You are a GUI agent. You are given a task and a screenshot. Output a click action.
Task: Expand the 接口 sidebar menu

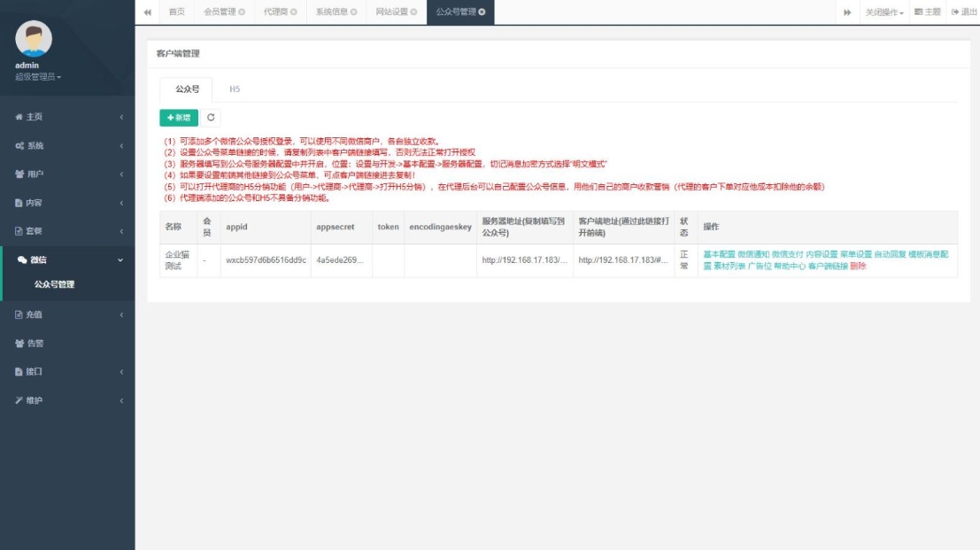tap(67, 372)
